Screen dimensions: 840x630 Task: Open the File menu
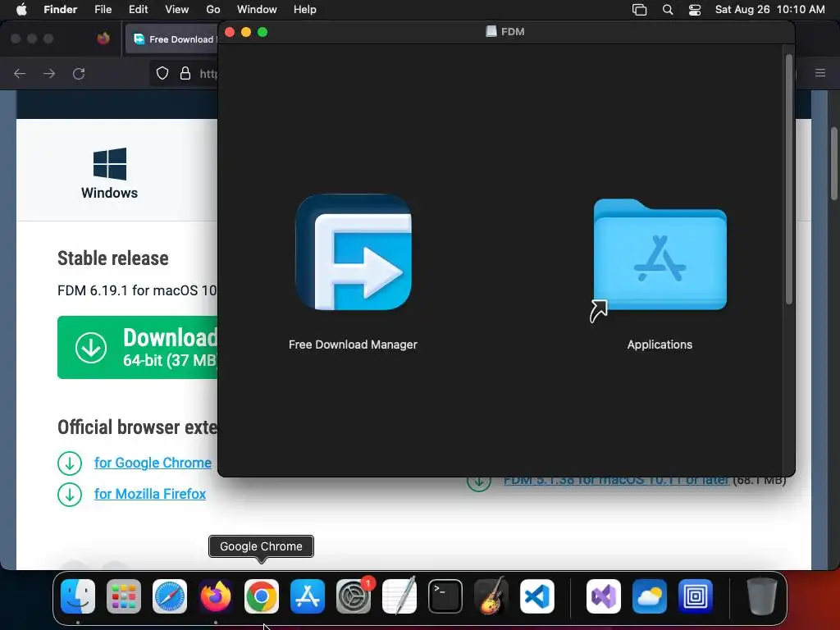pos(103,10)
